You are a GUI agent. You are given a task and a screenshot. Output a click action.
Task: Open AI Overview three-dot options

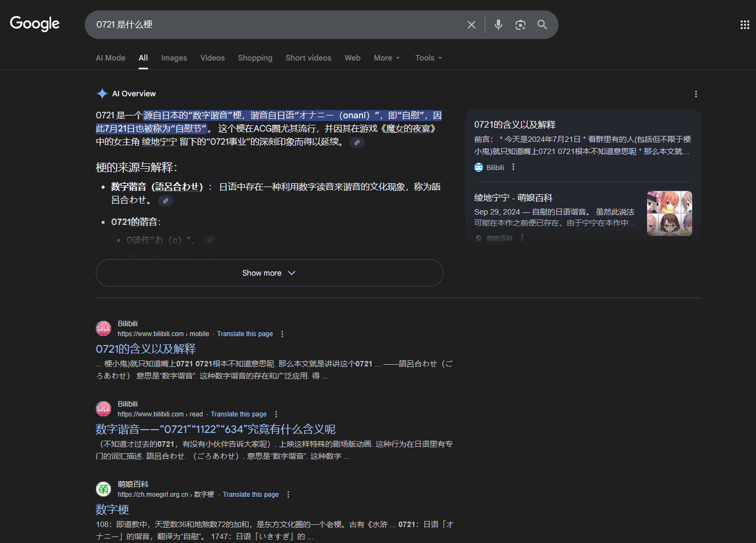click(696, 94)
